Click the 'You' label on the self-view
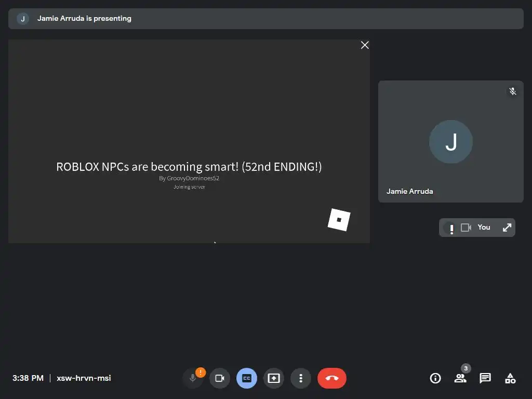Image resolution: width=532 pixels, height=399 pixels. point(484,228)
